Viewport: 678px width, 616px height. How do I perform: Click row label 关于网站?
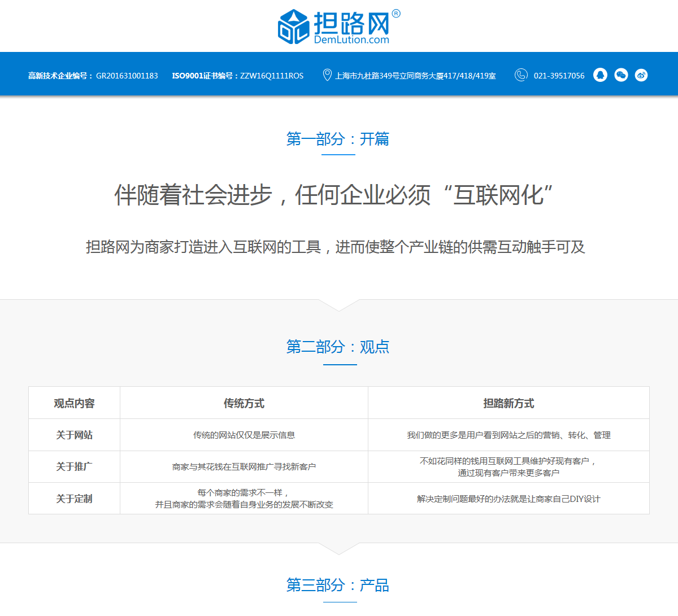coord(74,435)
